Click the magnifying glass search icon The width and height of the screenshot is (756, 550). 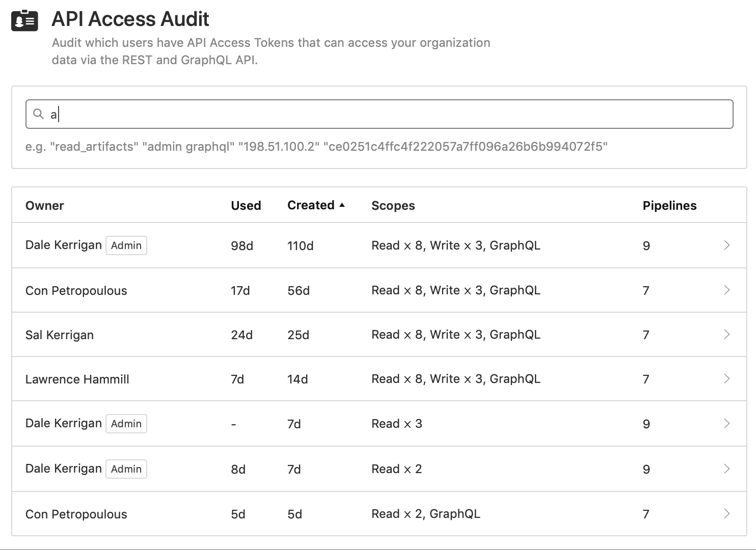39,114
